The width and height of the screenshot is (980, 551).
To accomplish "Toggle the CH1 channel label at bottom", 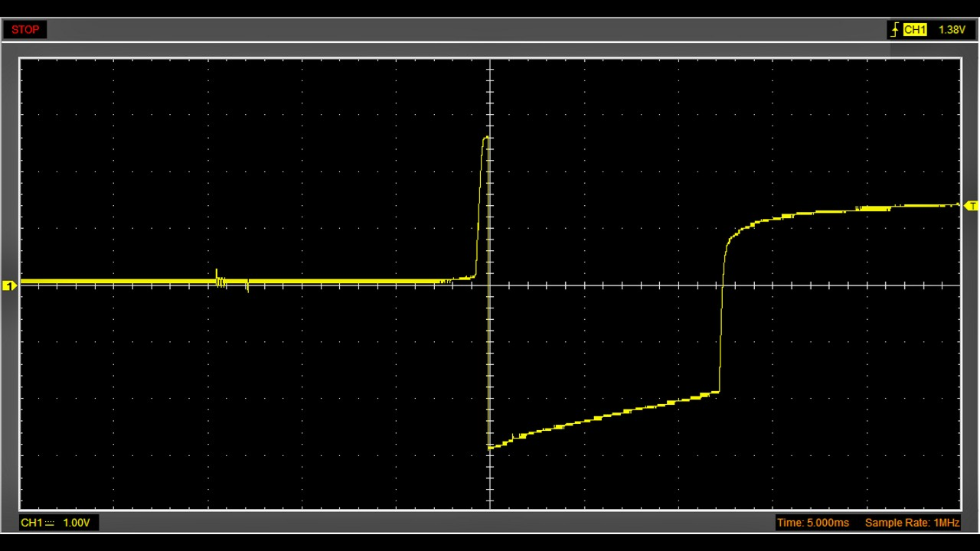I will pos(31,523).
